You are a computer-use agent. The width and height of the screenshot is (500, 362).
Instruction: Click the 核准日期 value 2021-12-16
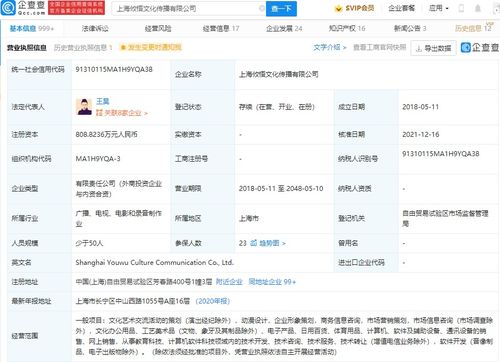421,135
